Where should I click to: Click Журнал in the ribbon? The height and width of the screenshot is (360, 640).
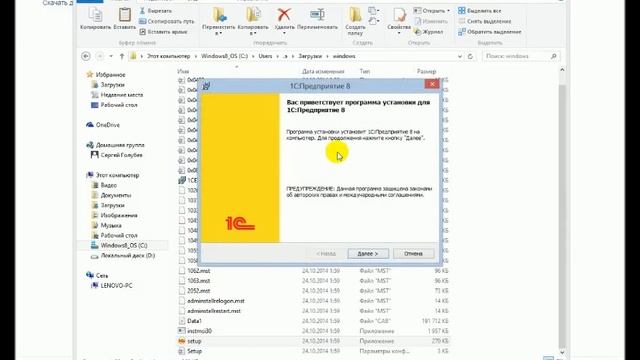click(429, 32)
